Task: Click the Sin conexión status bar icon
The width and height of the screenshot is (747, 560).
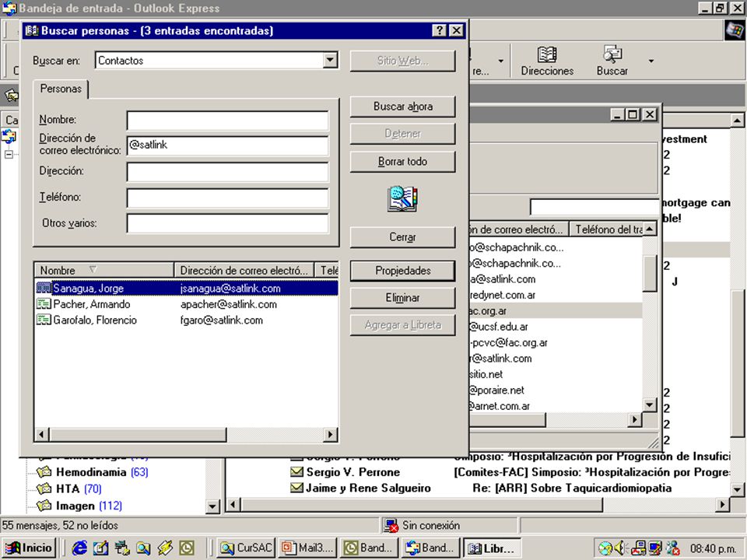Action: point(391,525)
